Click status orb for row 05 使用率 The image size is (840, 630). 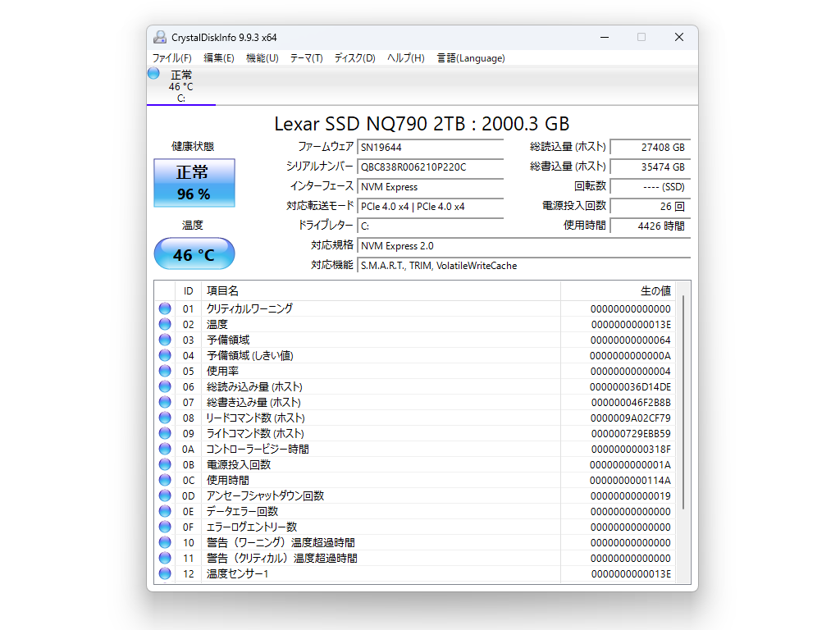pos(165,371)
